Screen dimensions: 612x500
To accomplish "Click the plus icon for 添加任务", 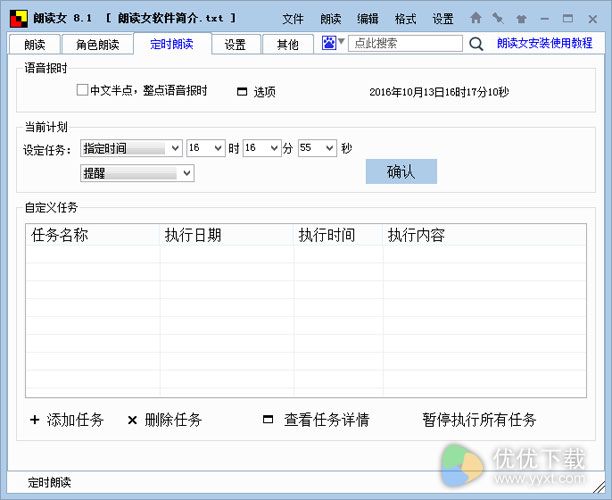I will click(x=34, y=420).
